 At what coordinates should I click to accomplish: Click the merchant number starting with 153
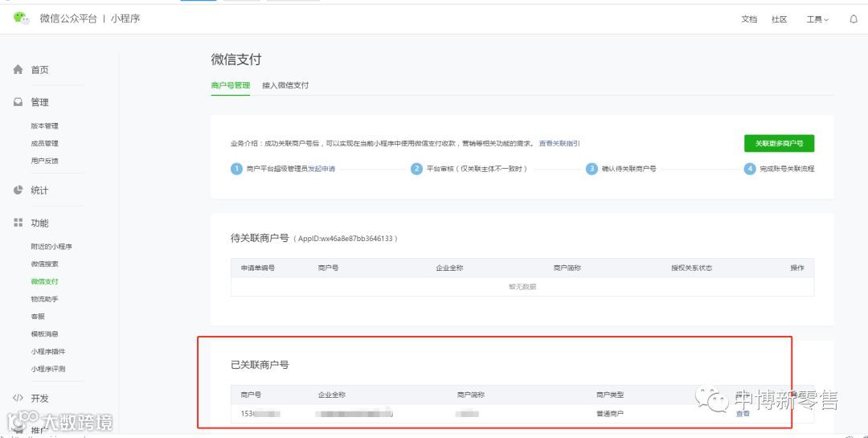[260, 414]
